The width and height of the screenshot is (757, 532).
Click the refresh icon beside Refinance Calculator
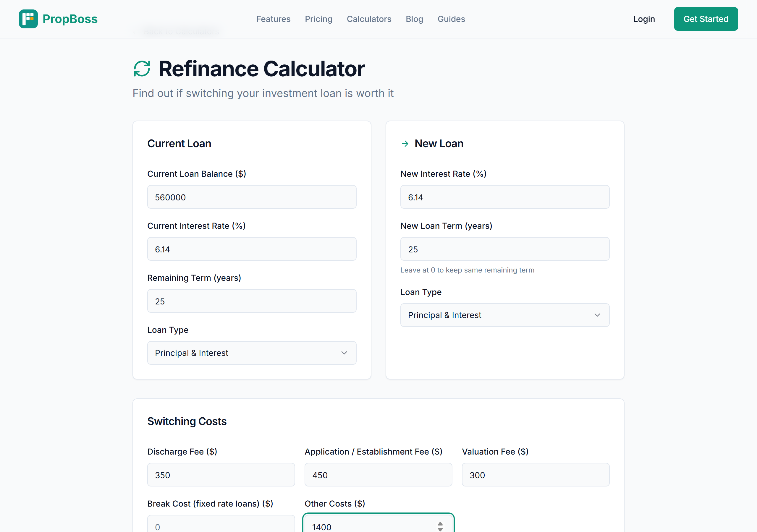[x=142, y=69]
